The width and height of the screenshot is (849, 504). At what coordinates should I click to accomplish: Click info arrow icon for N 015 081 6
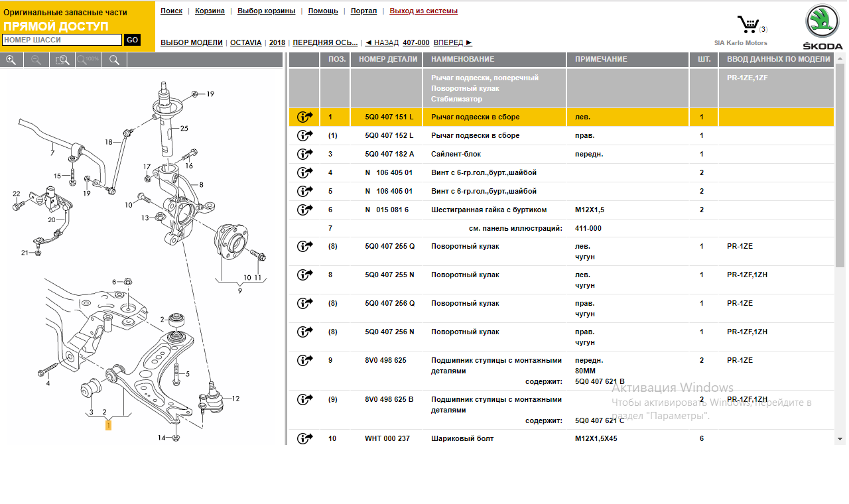(304, 210)
